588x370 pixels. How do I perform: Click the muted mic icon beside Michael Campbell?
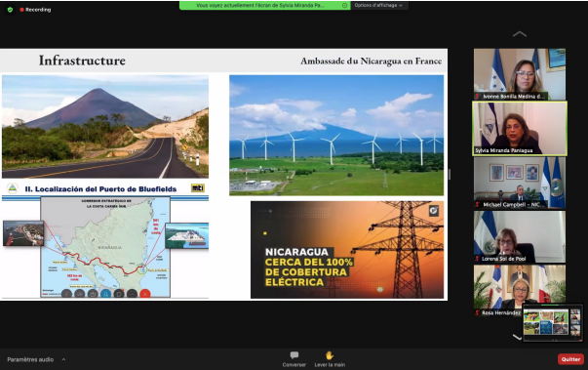478,204
